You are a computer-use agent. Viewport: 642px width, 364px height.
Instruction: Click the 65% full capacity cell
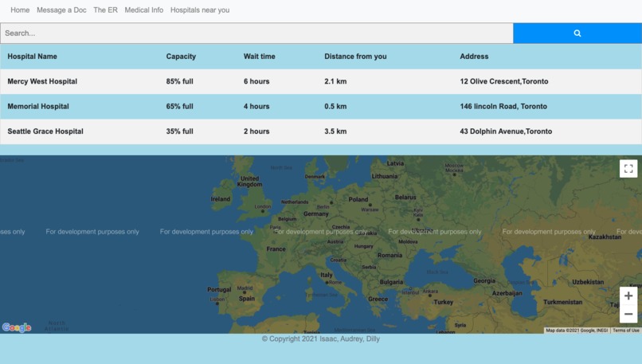pyautogui.click(x=179, y=107)
